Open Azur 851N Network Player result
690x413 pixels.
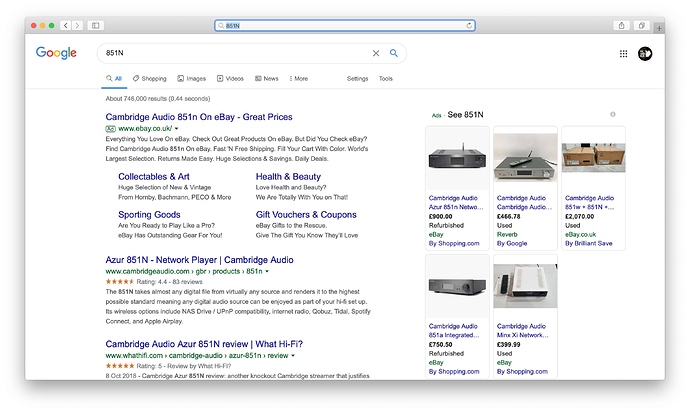click(x=199, y=260)
